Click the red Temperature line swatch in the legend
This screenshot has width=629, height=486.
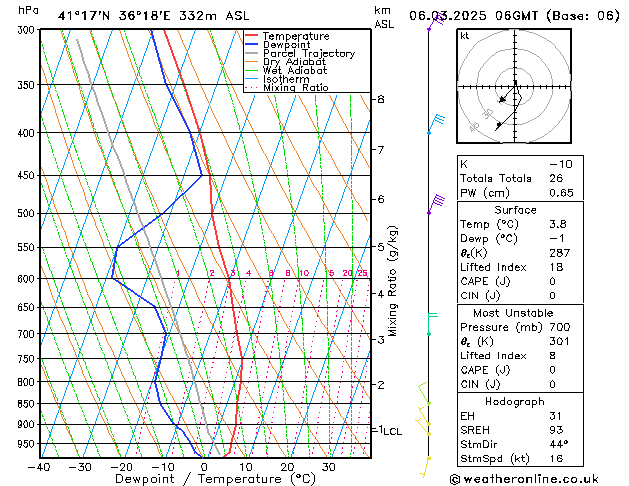[x=252, y=35]
